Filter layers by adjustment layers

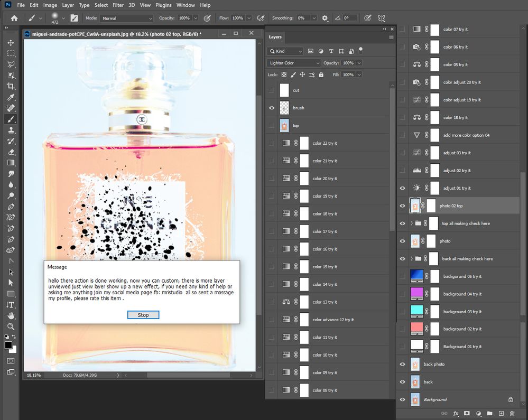tap(321, 51)
